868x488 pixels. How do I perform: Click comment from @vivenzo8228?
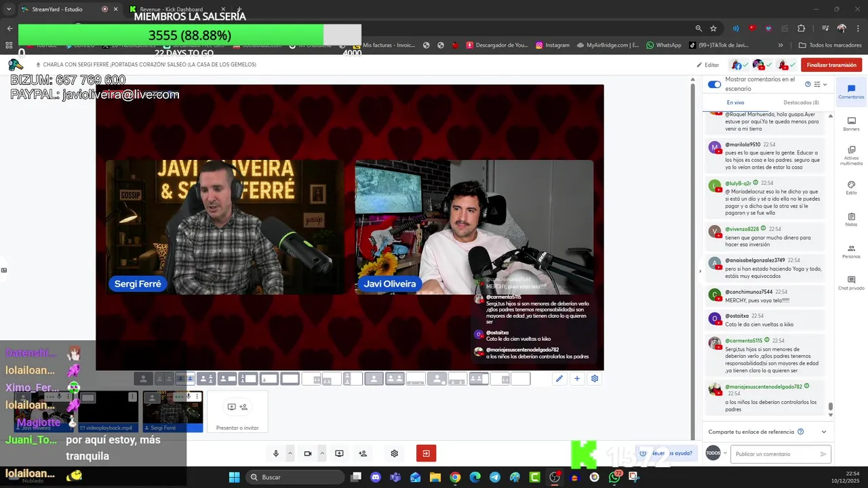[766, 238]
